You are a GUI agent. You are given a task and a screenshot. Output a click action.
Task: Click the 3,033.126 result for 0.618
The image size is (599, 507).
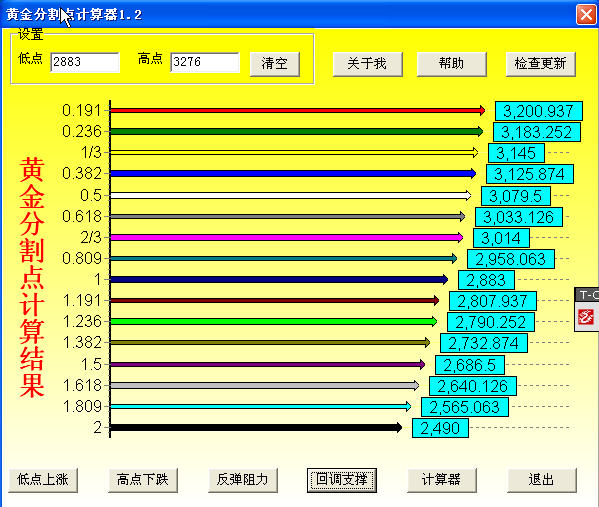tap(519, 217)
